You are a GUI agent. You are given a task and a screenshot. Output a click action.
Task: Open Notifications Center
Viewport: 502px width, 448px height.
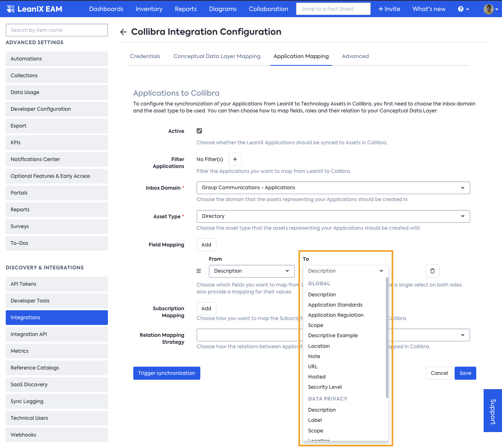pos(57,159)
